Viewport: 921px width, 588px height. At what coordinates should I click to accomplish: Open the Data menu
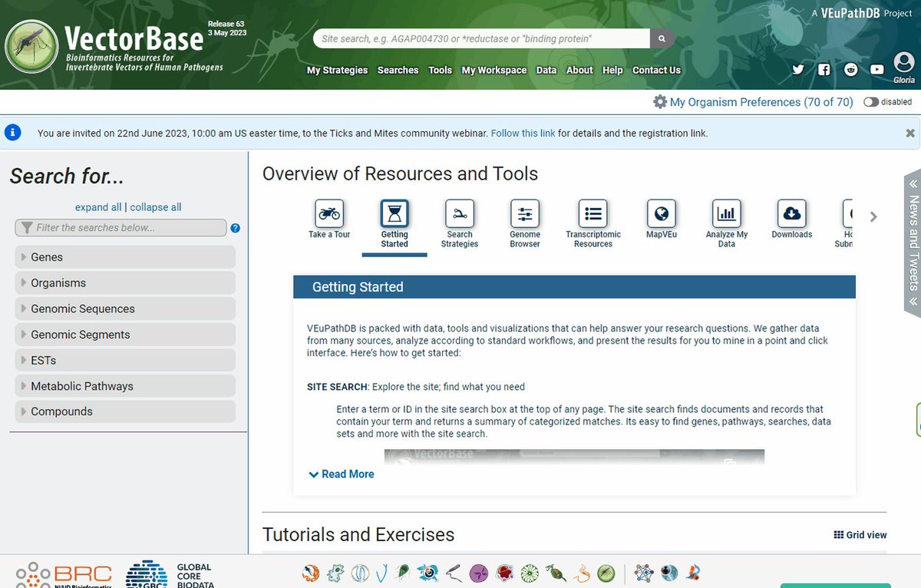pyautogui.click(x=546, y=70)
